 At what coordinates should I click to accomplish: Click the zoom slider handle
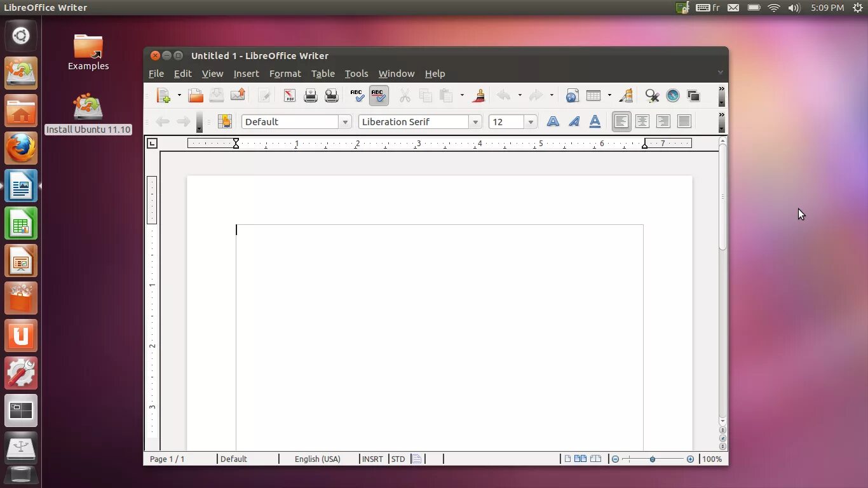pos(653,459)
